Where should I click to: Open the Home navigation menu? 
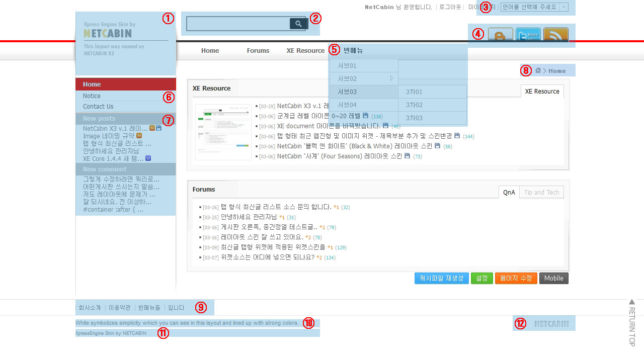click(x=210, y=50)
